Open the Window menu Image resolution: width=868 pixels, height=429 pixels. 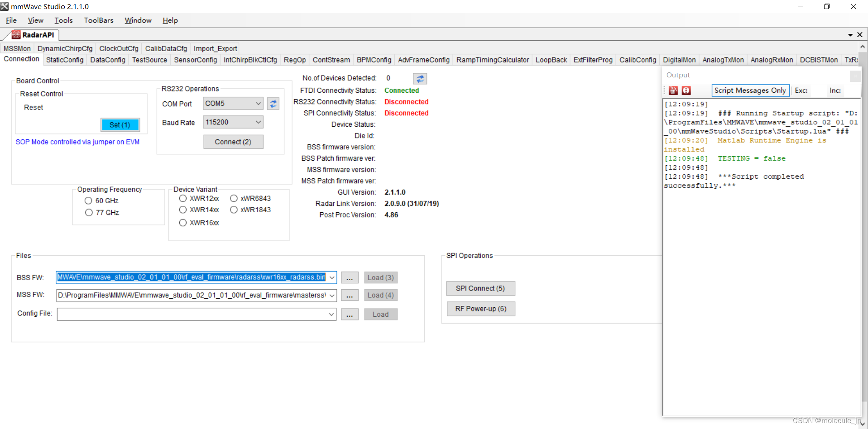(x=138, y=20)
